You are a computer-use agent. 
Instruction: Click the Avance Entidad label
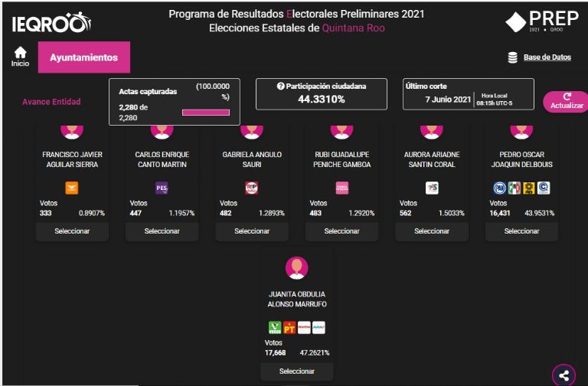click(x=51, y=102)
